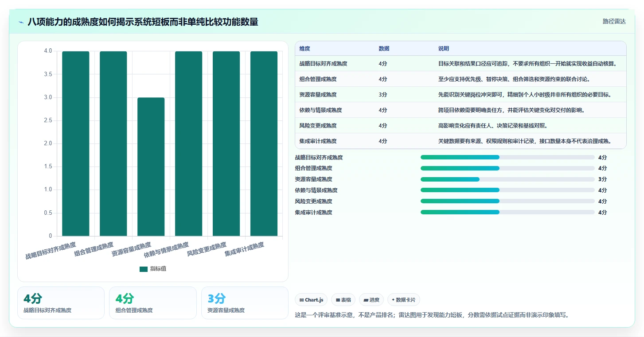
Task: Click the 风险变更成熟度 bar in chart
Action: tap(226, 143)
